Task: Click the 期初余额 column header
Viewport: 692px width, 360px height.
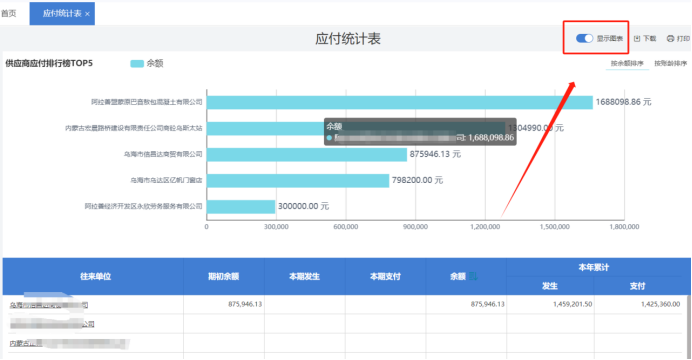Action: (x=223, y=277)
